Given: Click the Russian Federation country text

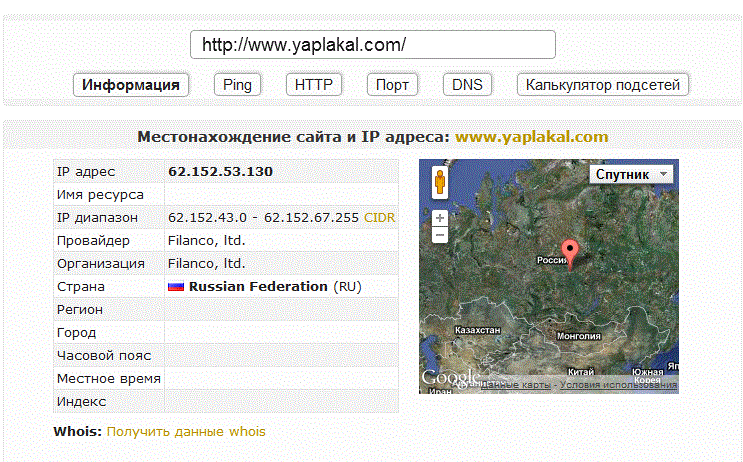Looking at the screenshot, I should [258, 287].
